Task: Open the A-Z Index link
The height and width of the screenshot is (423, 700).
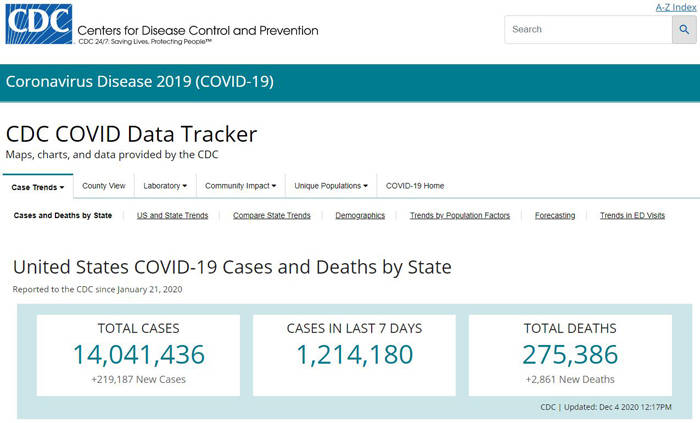Action: 676,7
